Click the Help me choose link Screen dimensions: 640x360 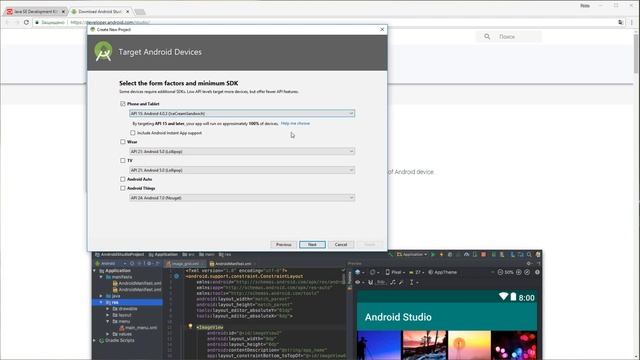point(295,123)
